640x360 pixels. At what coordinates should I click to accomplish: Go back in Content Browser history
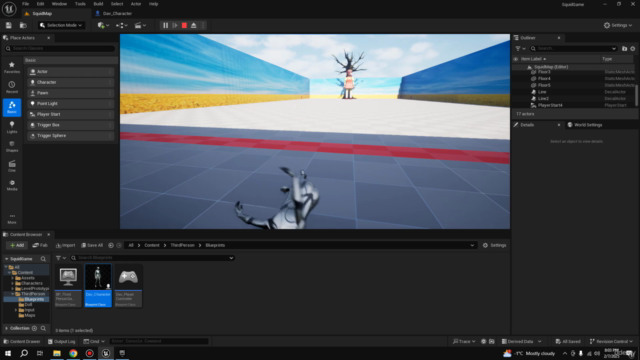click(x=111, y=245)
